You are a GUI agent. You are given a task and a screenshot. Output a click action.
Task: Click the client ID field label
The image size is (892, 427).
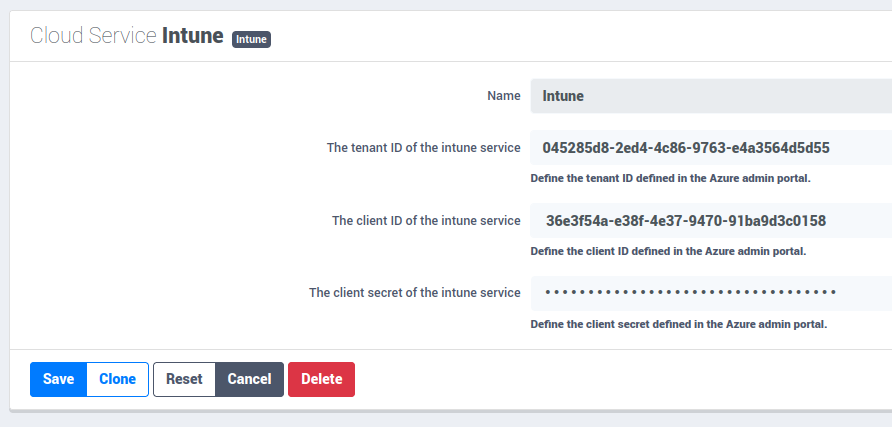tap(426, 220)
